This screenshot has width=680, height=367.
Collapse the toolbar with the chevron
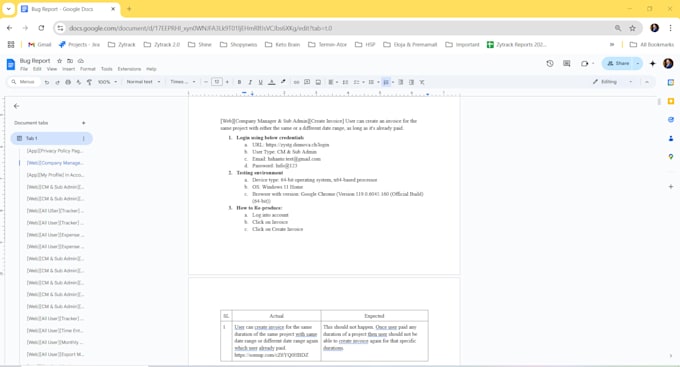point(647,82)
